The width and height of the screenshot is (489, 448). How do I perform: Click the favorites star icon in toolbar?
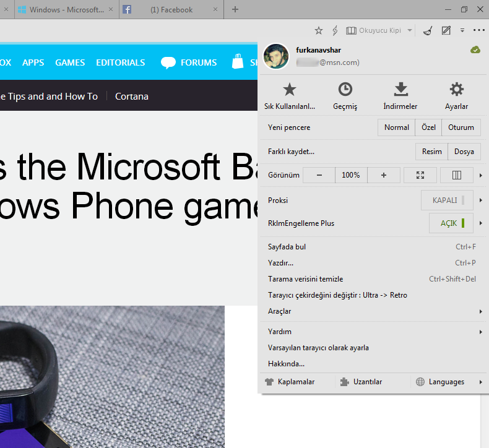point(318,30)
